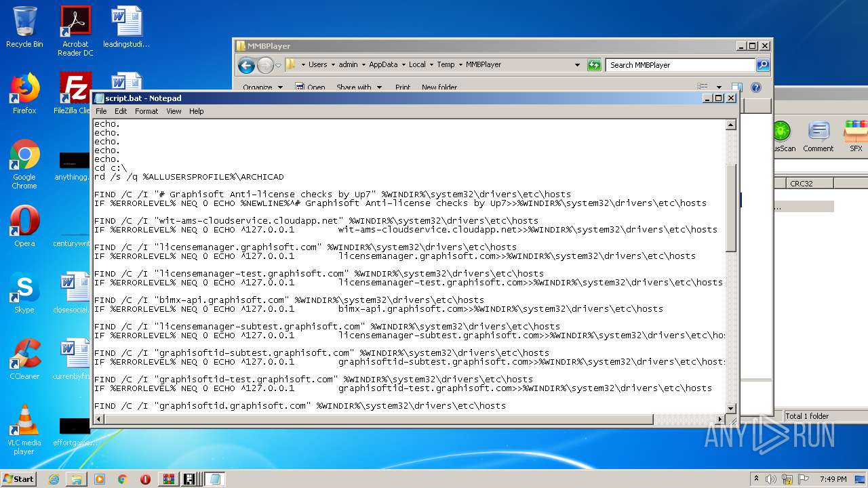Open Opera from the taskbar

(145, 479)
